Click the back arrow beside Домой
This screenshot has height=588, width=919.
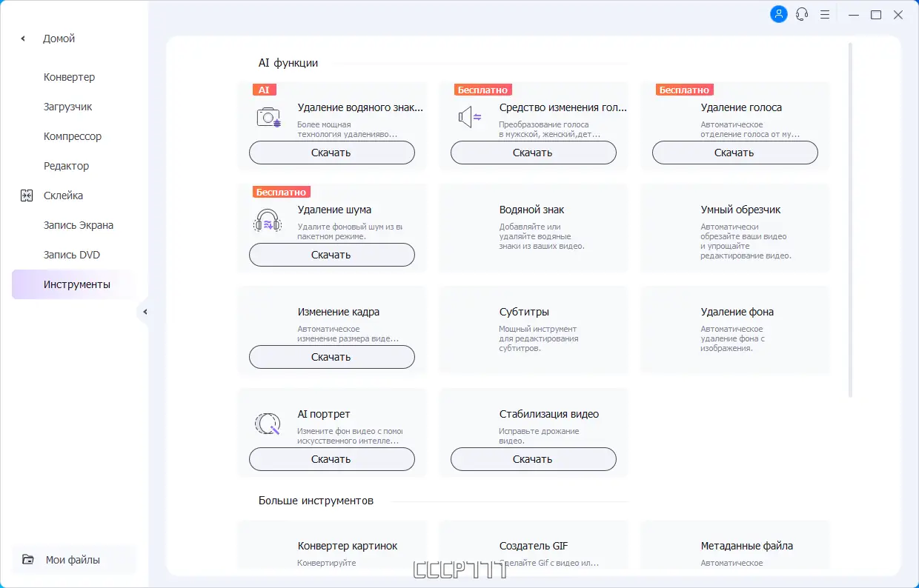point(23,39)
